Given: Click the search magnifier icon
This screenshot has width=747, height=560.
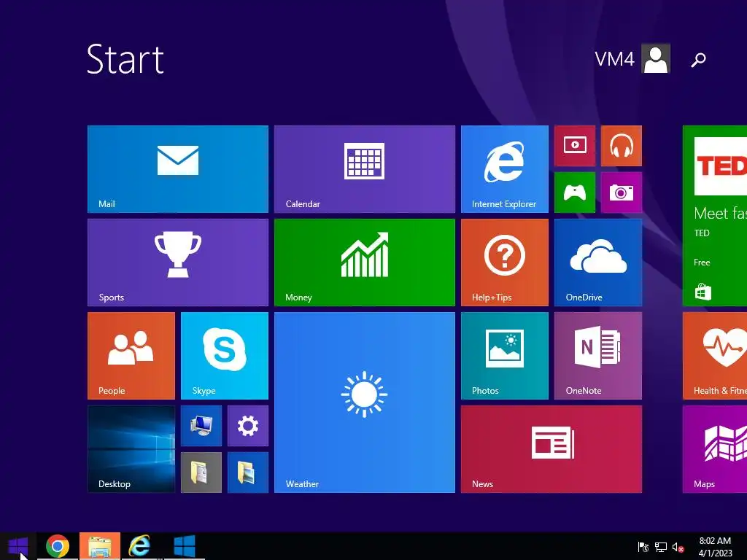Looking at the screenshot, I should click(698, 60).
